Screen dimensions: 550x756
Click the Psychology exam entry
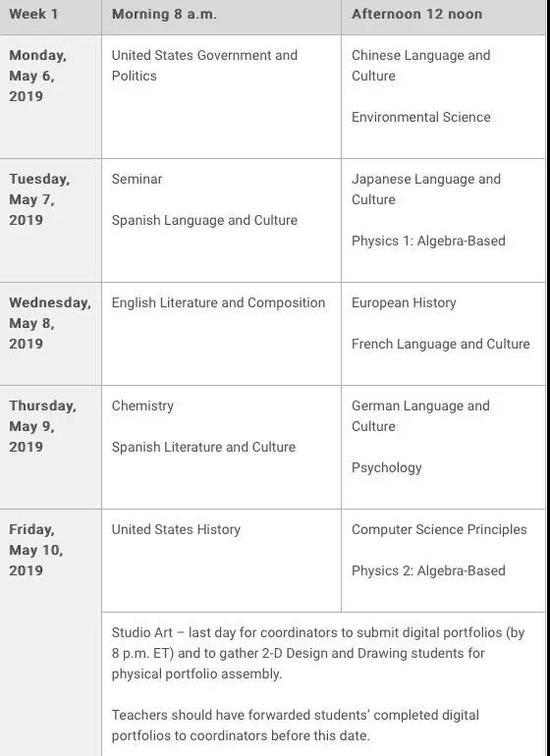pyautogui.click(x=387, y=468)
